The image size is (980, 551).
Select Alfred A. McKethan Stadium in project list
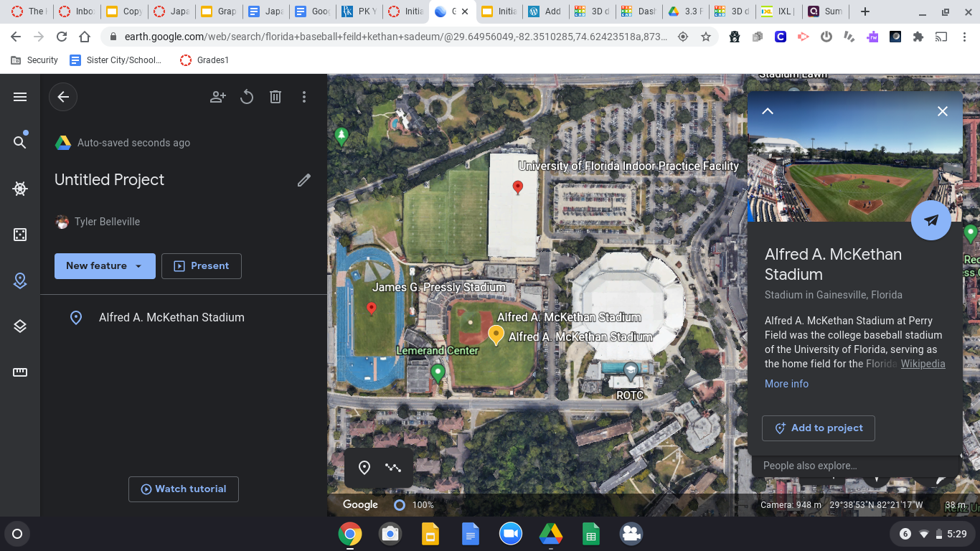point(171,317)
